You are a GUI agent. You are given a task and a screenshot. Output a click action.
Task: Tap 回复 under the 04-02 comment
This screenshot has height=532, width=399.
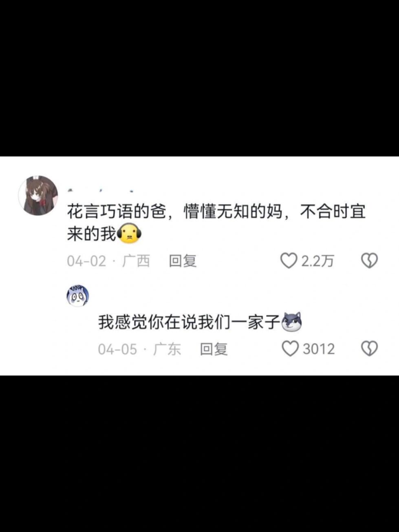pyautogui.click(x=183, y=261)
